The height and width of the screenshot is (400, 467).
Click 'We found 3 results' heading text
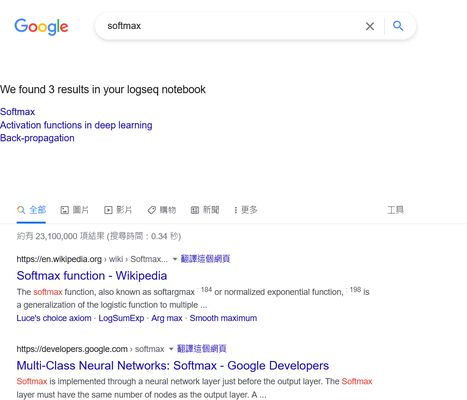(103, 90)
